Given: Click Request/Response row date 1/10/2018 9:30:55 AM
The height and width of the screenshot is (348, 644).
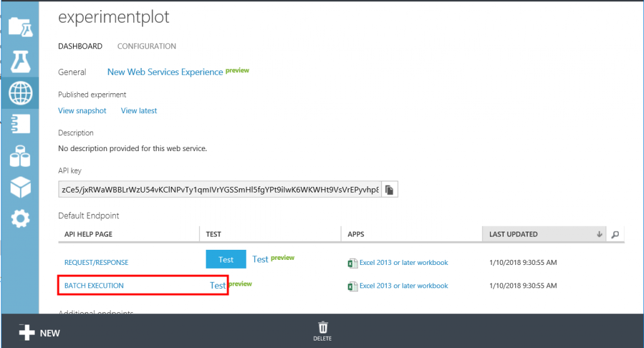Looking at the screenshot, I should [523, 262].
